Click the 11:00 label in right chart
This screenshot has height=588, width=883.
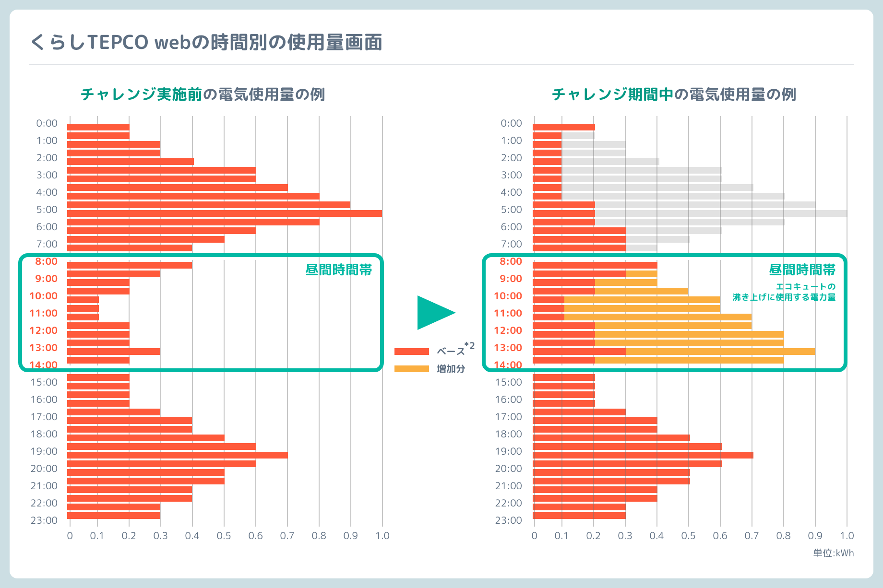tap(508, 313)
